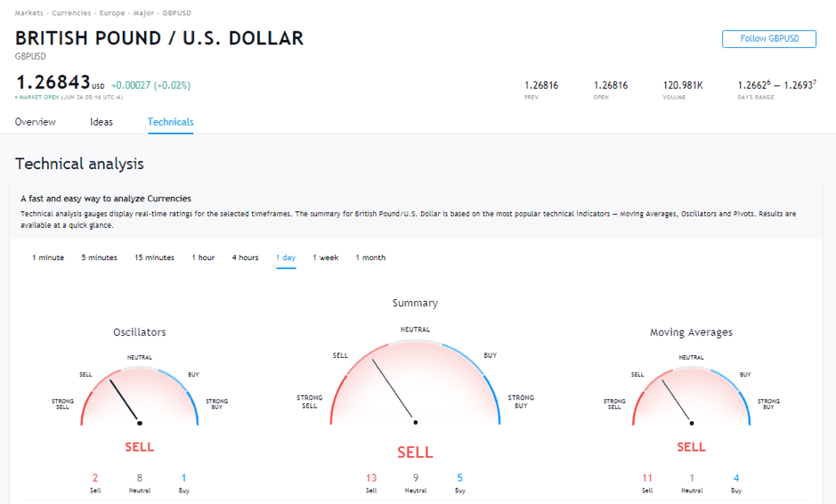836x504 pixels.
Task: Click the GBPUSD price 1.26843
Action: point(53,83)
